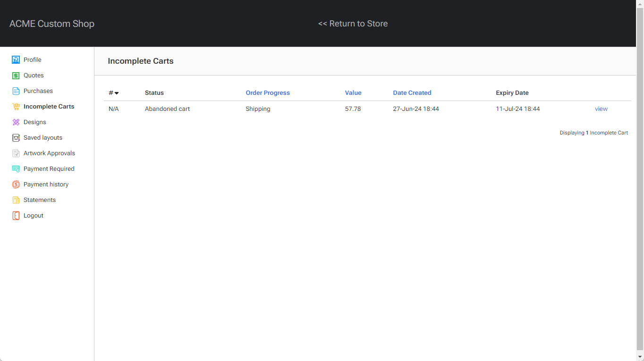Screen dimensions: 644x361
Task: Open Artwork Approvals using its icon
Action: click(x=16, y=153)
